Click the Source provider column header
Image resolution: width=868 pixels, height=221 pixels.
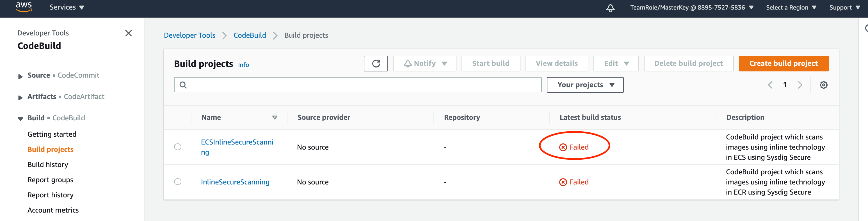click(323, 118)
